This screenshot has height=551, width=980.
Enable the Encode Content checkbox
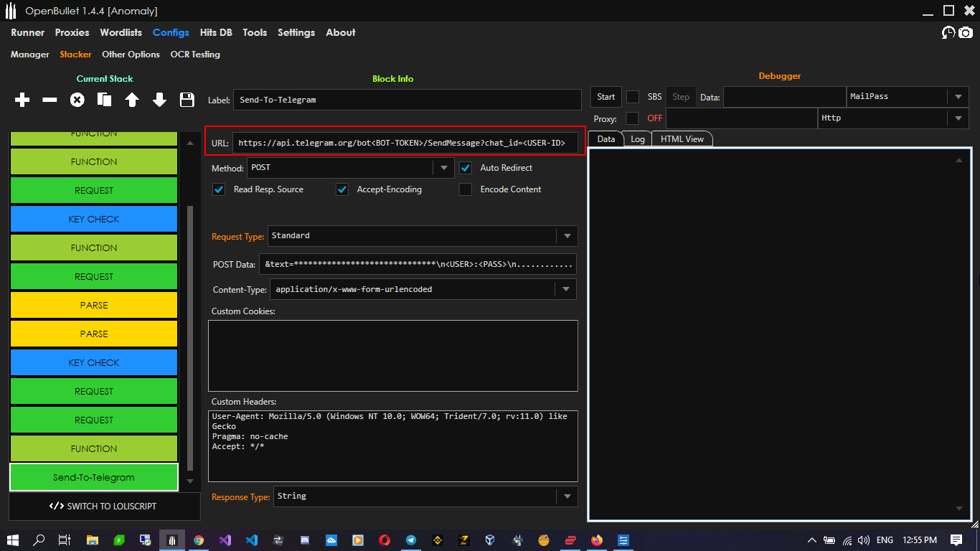[x=466, y=189]
